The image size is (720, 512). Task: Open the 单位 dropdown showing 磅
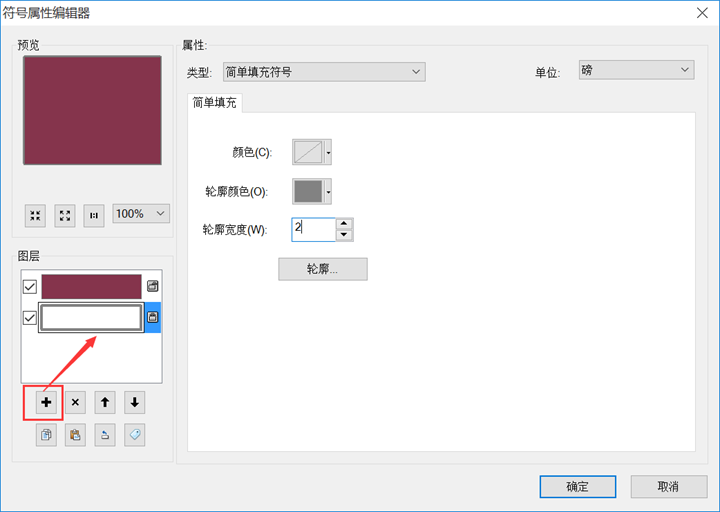(636, 70)
